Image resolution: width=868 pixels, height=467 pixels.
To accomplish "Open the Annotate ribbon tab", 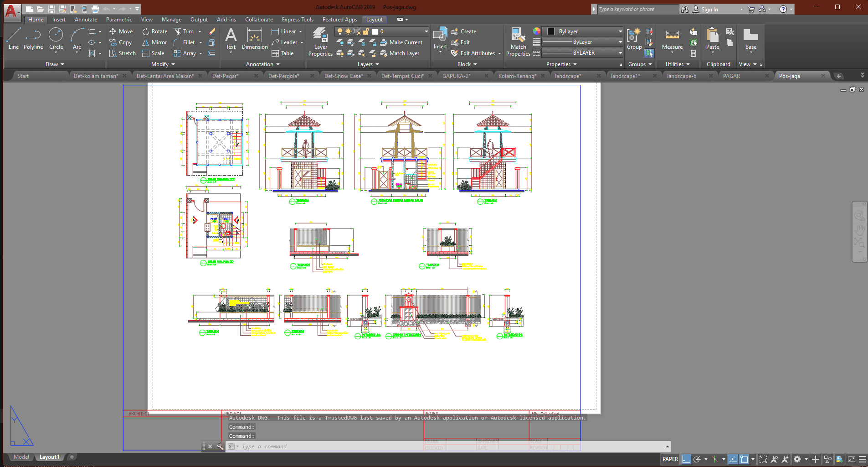I will coord(86,20).
